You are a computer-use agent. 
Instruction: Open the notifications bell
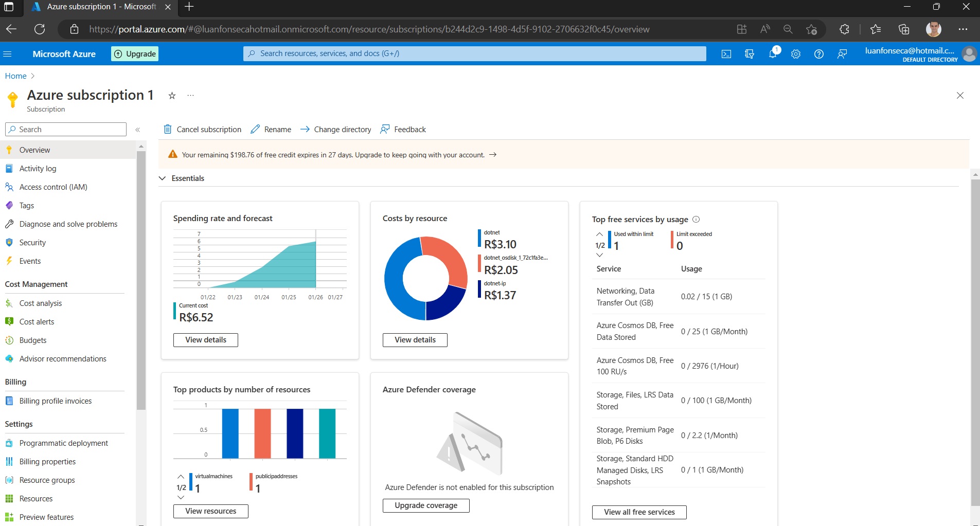[x=773, y=54]
